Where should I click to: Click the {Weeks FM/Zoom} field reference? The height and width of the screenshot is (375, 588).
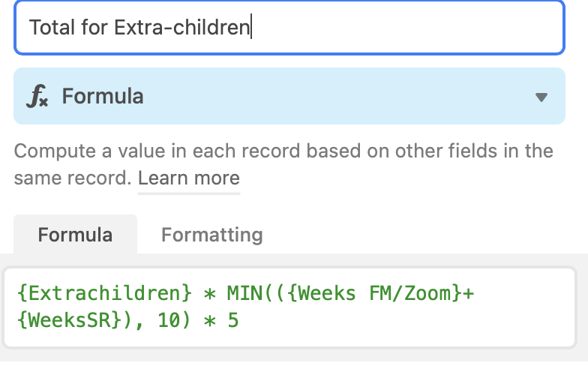click(375, 292)
